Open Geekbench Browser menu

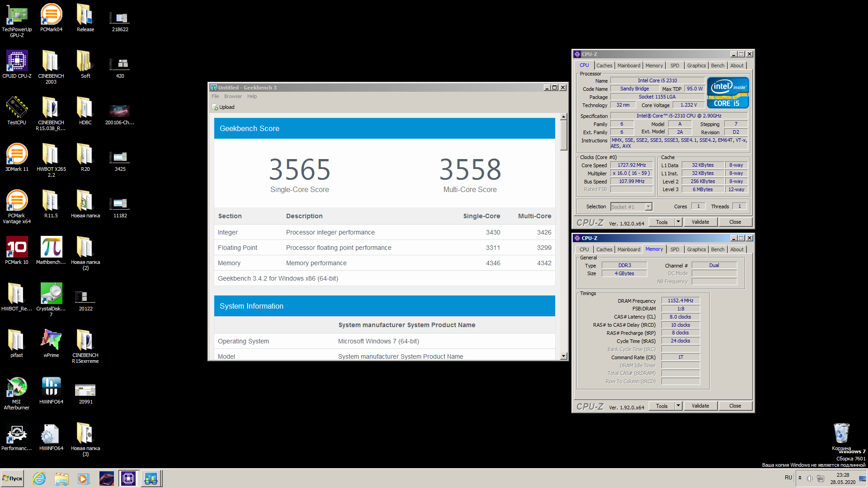coord(233,96)
